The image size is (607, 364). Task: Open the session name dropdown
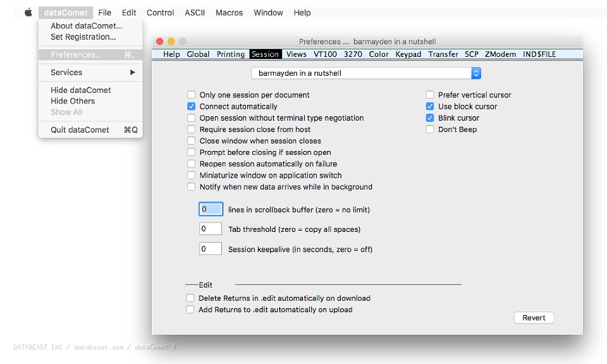point(366,73)
